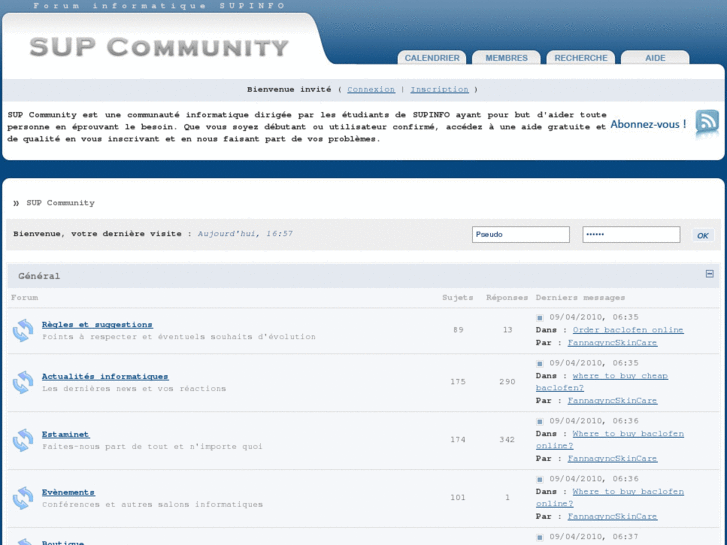Click the Connexion link
The height and width of the screenshot is (545, 727).
click(371, 90)
